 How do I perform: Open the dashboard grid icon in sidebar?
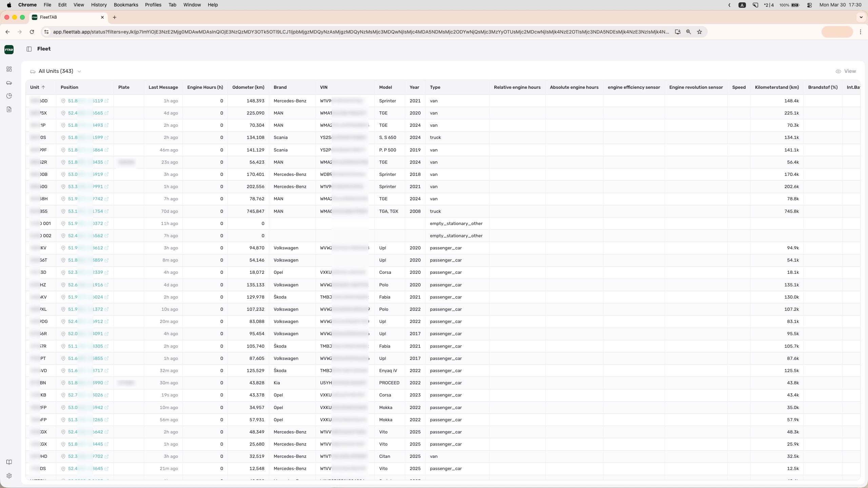click(9, 69)
